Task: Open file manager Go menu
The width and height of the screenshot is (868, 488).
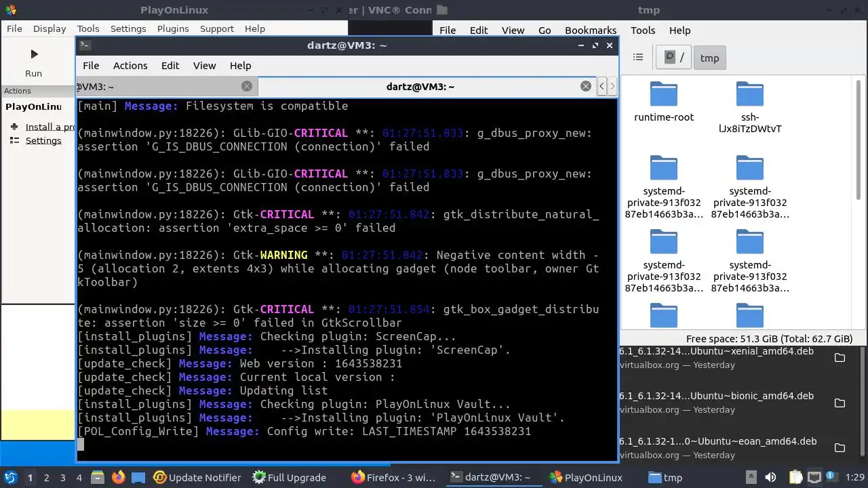Action: [x=545, y=30]
